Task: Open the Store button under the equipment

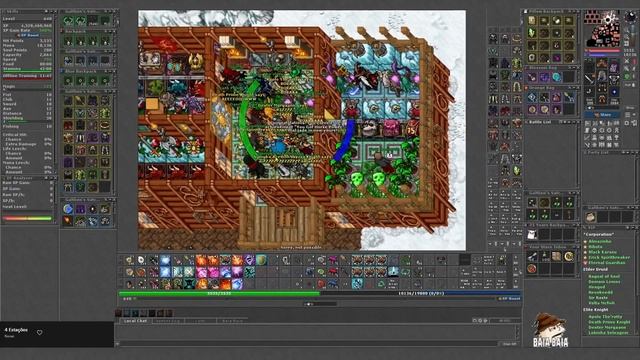Action: 602,115
